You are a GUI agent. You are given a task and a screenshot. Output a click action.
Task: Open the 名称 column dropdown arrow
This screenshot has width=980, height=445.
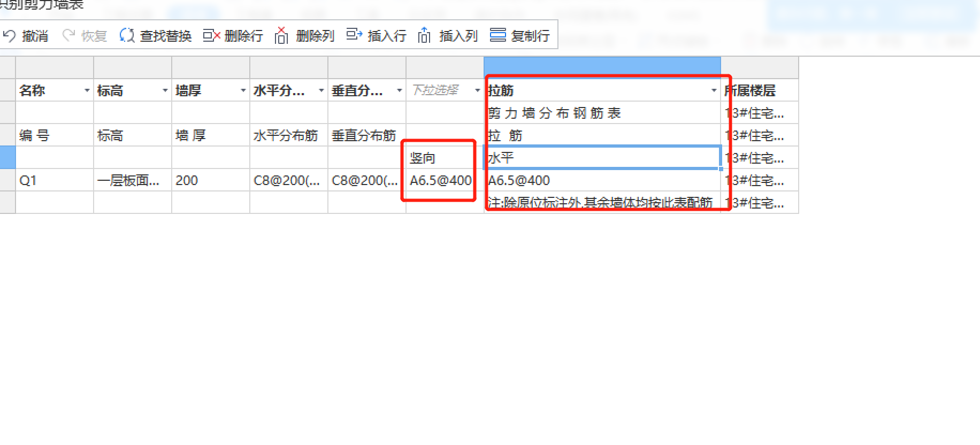tap(87, 90)
